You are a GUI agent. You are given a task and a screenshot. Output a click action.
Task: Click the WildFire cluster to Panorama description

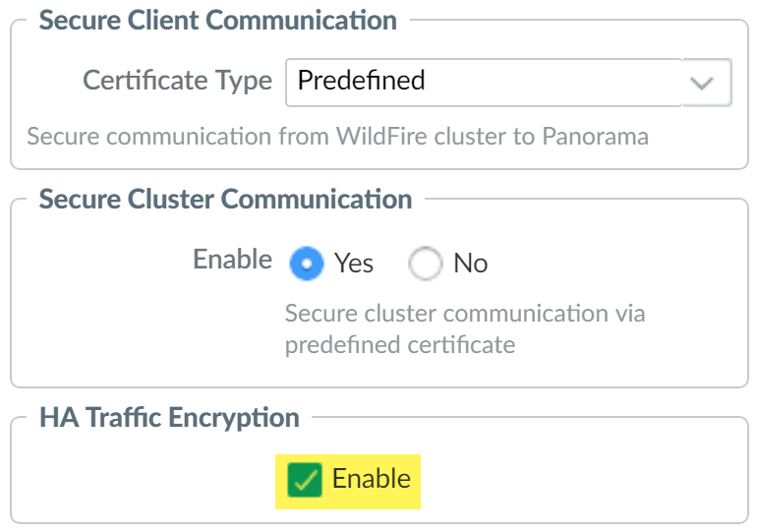click(x=337, y=136)
